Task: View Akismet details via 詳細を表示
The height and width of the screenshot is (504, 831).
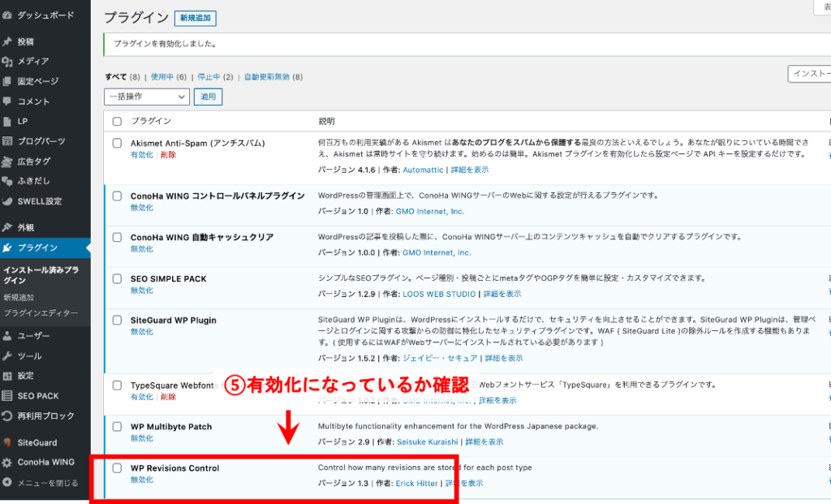Action: 470,170
